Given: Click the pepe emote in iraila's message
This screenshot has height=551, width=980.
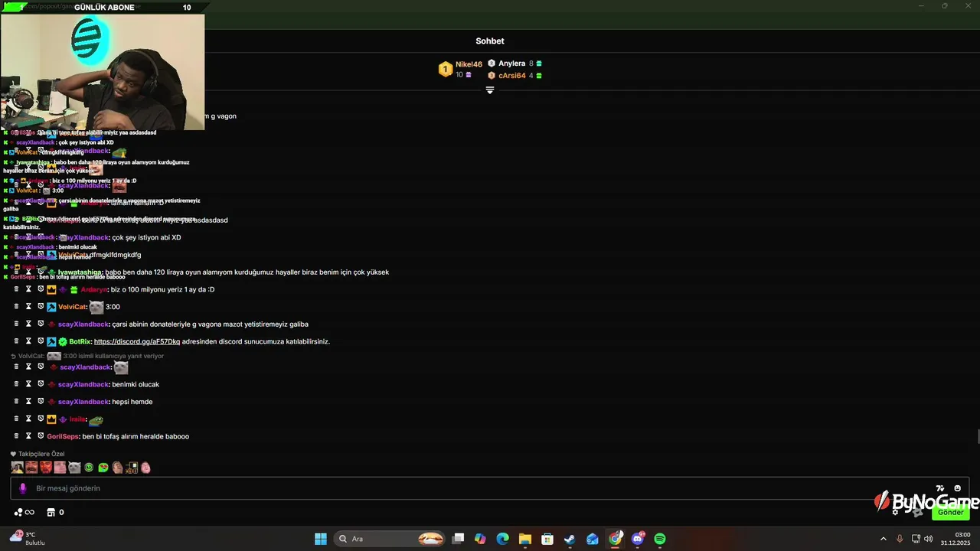Looking at the screenshot, I should (x=96, y=420).
